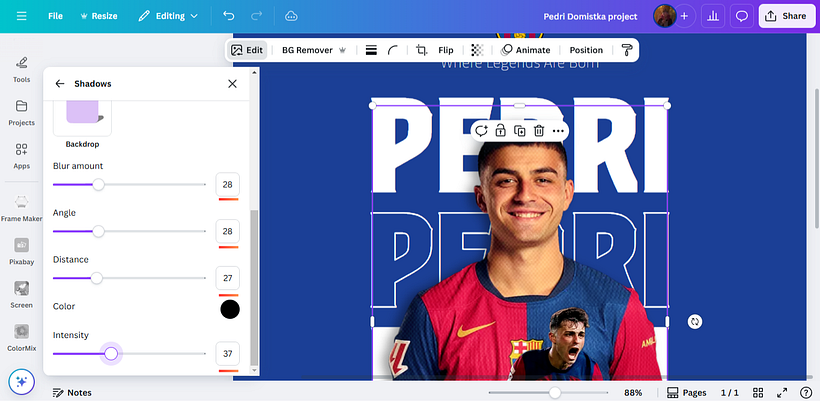Click the comment icon on floating toolbar
This screenshot has width=820, height=401.
point(481,131)
